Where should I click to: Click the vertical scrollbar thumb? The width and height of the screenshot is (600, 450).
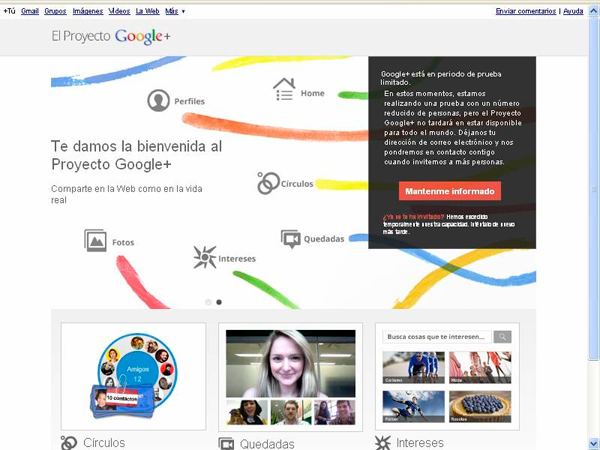[x=593, y=189]
